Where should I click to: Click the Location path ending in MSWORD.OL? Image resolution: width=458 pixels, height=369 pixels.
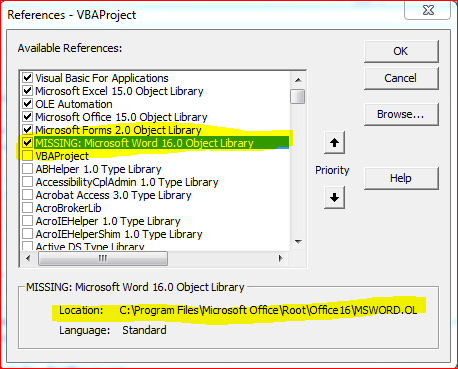pos(268,310)
